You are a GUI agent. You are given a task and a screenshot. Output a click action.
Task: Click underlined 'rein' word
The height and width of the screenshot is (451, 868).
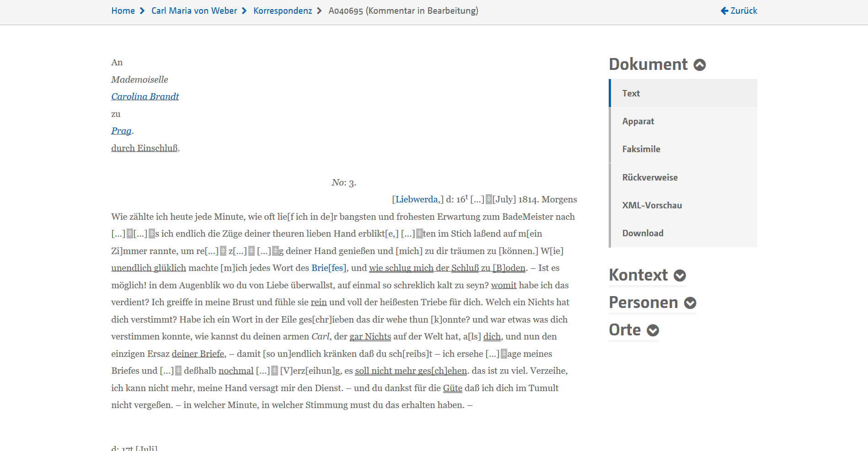point(319,302)
